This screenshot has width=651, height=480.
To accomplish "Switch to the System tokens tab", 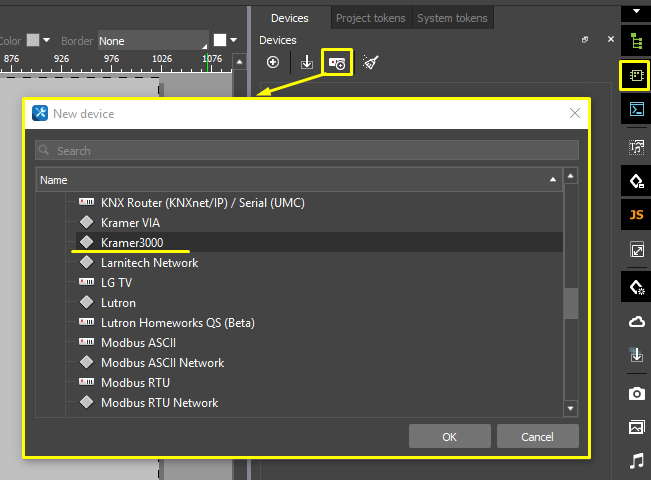I will (452, 18).
